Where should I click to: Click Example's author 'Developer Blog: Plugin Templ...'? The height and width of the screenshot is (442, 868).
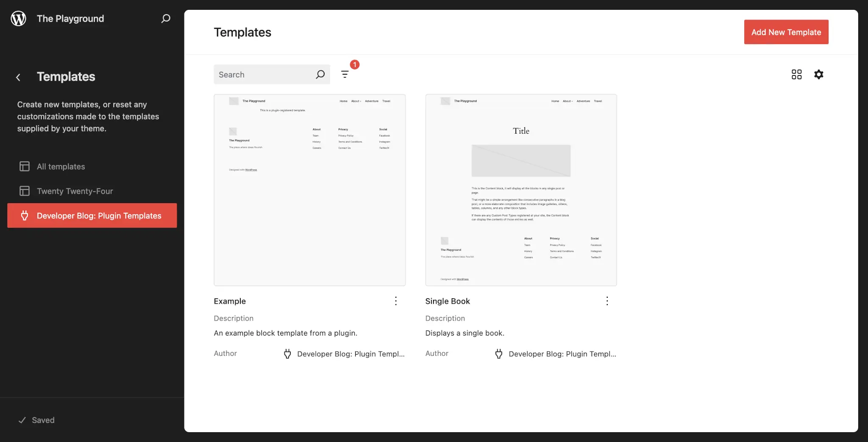[351, 354]
